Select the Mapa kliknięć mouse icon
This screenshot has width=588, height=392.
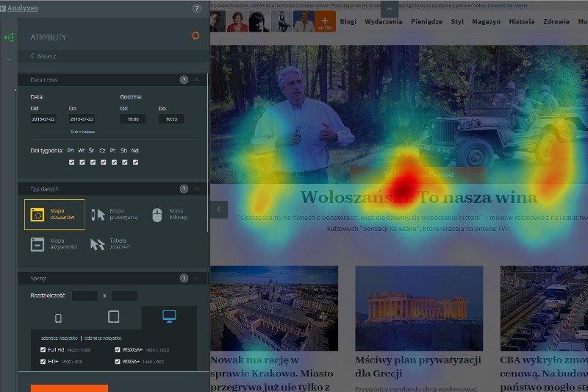tap(157, 215)
